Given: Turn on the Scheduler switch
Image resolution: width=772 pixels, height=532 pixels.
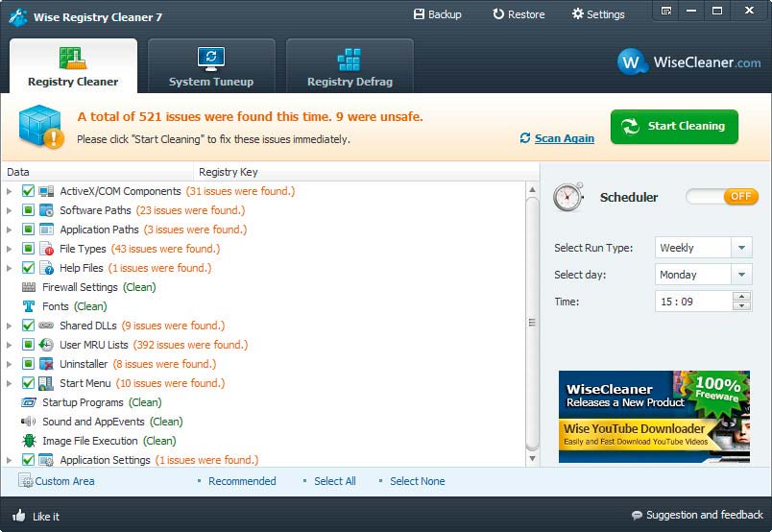Looking at the screenshot, I should pos(722,197).
